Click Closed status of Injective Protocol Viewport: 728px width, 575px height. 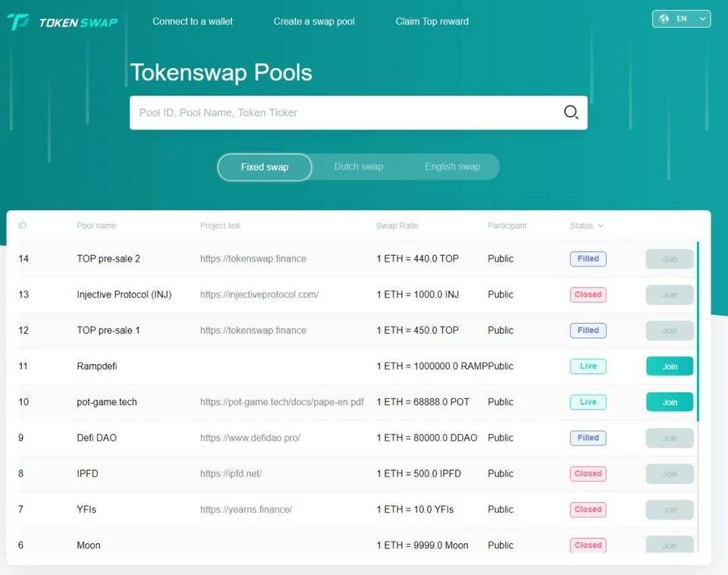coord(588,294)
